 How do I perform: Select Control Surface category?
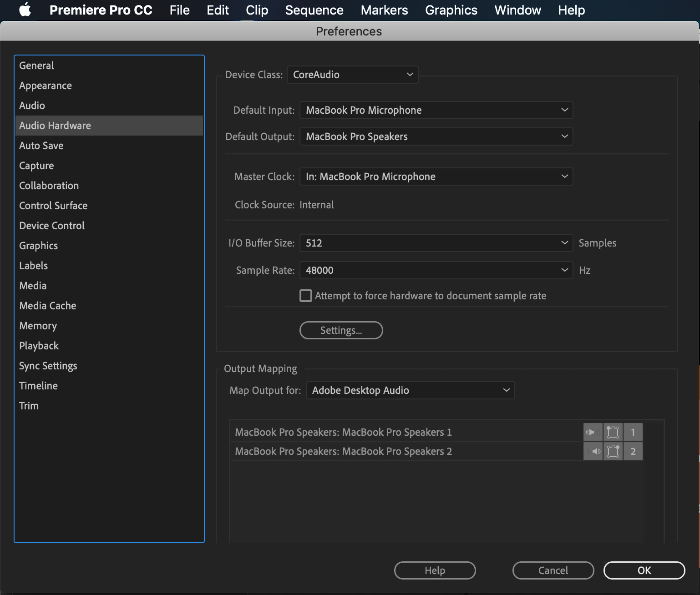coord(109,206)
